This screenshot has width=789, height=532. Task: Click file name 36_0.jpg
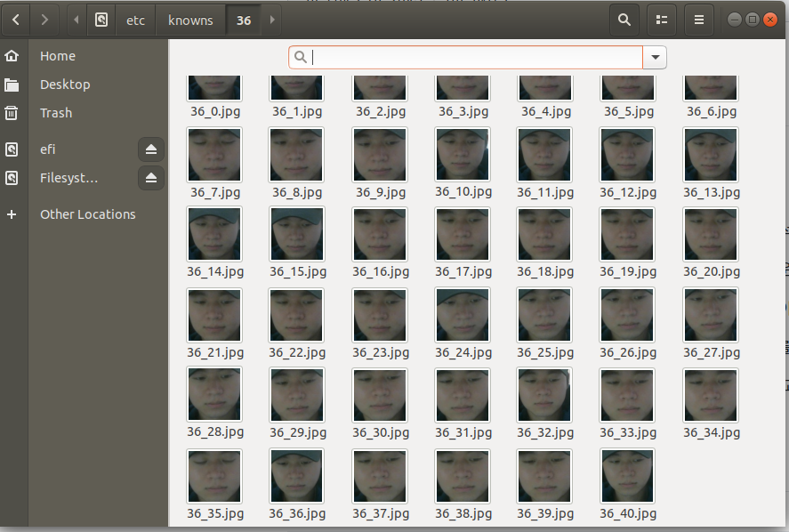point(215,111)
